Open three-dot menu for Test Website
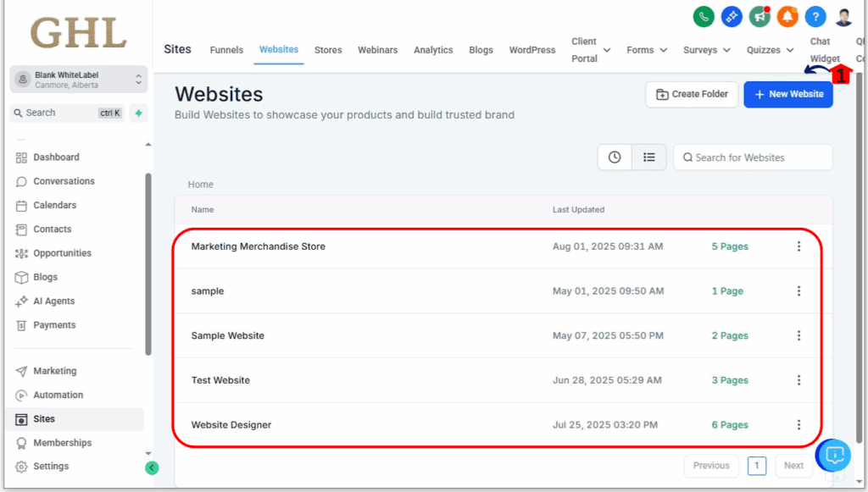This screenshot has height=492, width=868. (x=798, y=380)
